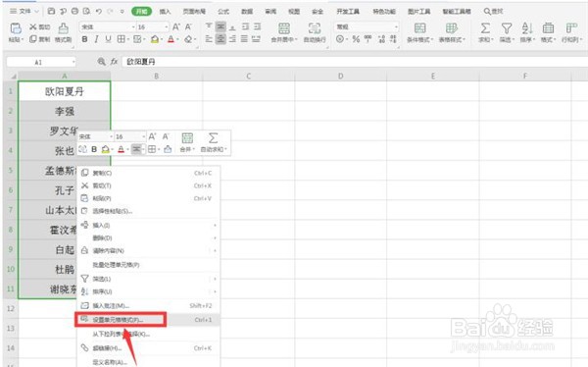Switch to Data (数据) tab

click(x=247, y=12)
